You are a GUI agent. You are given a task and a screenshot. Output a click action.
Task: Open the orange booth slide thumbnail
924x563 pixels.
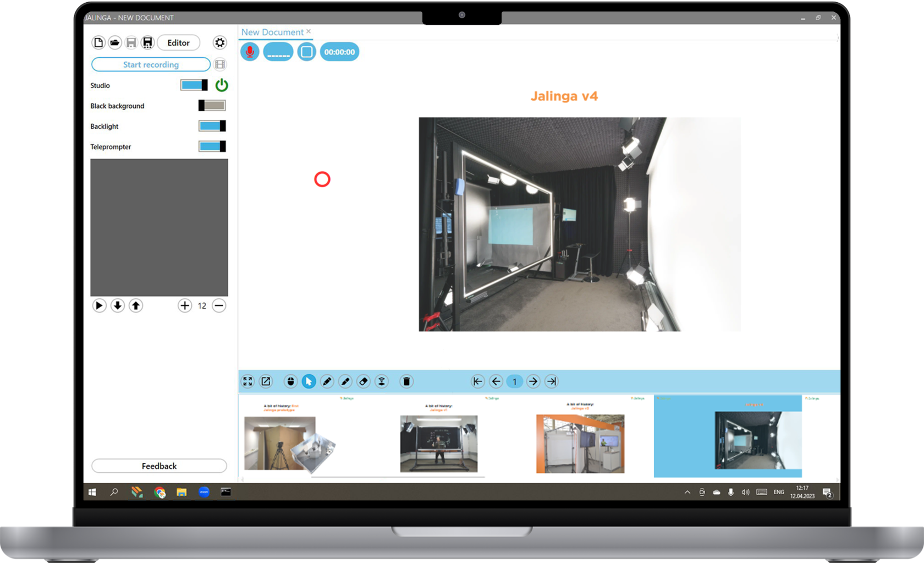click(580, 436)
